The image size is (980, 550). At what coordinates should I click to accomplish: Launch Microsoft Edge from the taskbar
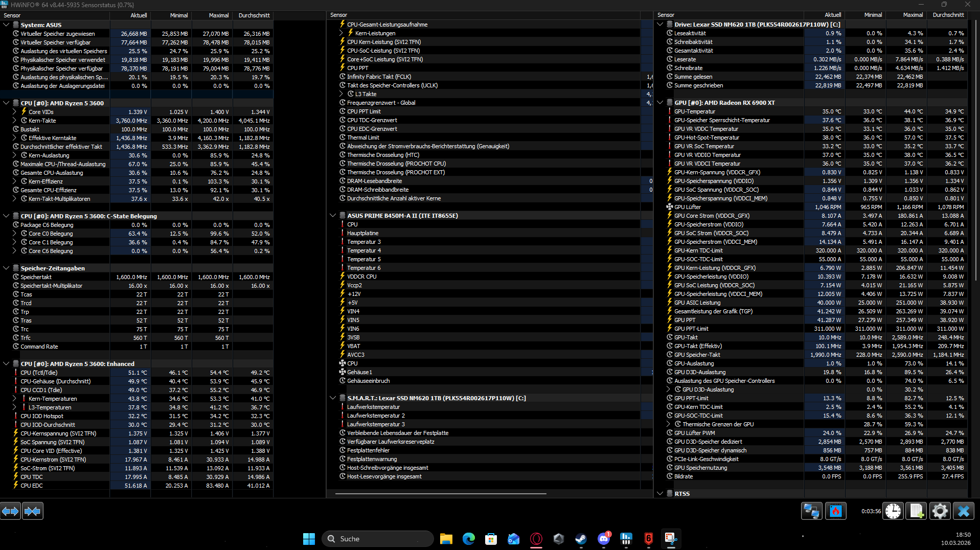point(468,539)
